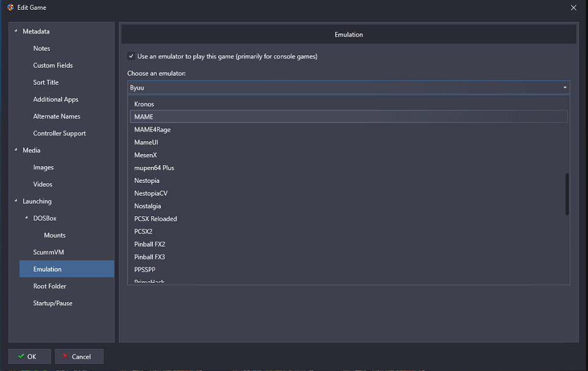The height and width of the screenshot is (371, 588).
Task: Collapse the Launching tree section
Action: click(16, 201)
